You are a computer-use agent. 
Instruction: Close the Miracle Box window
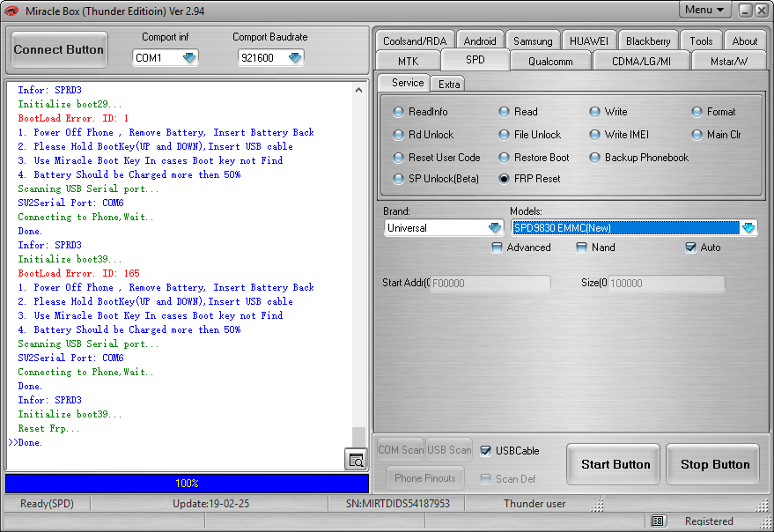coord(762,11)
